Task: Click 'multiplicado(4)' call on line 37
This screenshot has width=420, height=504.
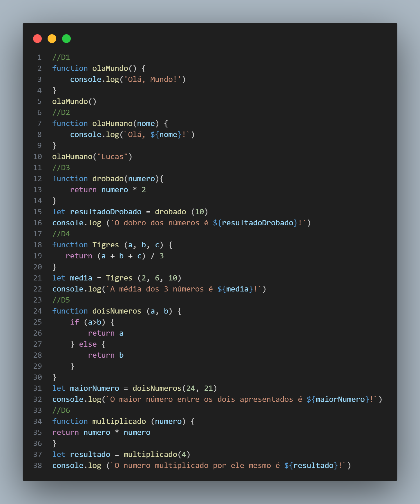Action: point(157,454)
